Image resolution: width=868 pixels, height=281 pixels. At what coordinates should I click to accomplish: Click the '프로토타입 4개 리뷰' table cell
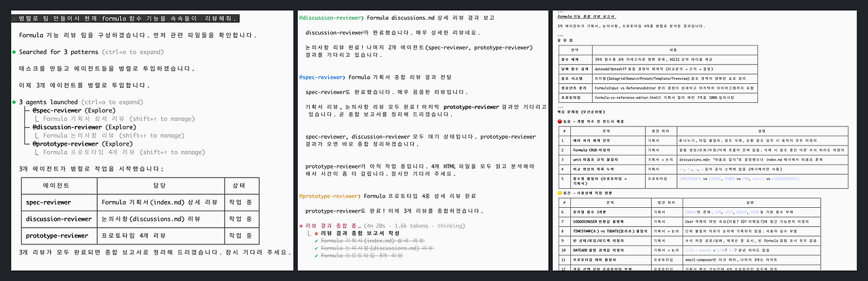(160, 236)
